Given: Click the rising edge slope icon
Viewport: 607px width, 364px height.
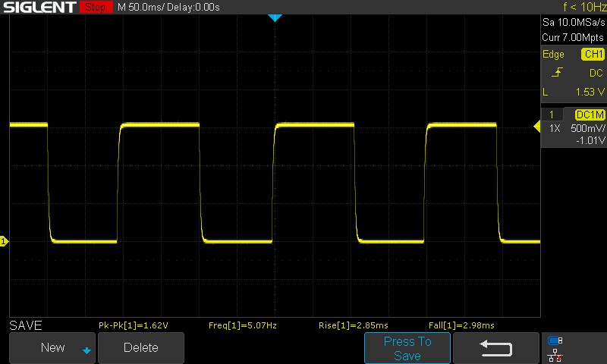Looking at the screenshot, I should (x=557, y=72).
